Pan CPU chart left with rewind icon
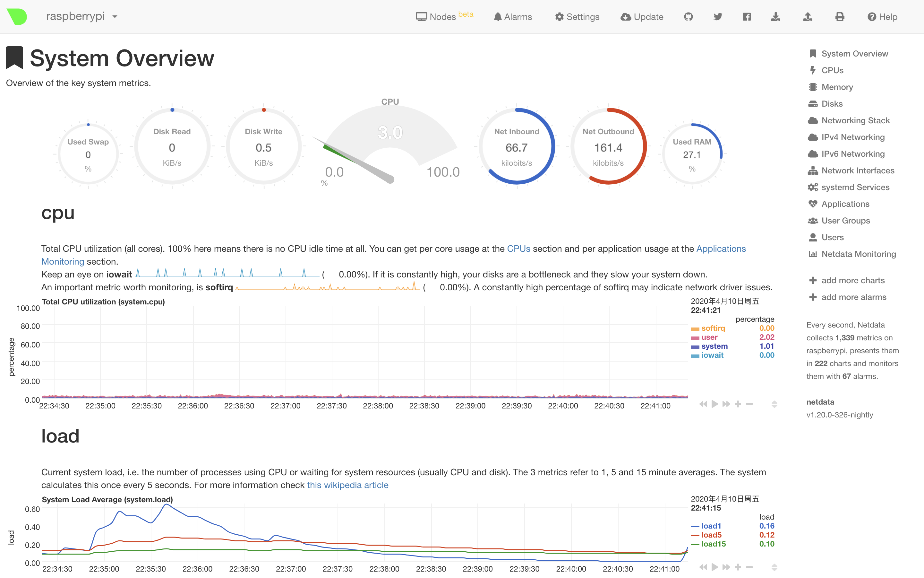Screen dimensions: 924x578 (x=703, y=404)
